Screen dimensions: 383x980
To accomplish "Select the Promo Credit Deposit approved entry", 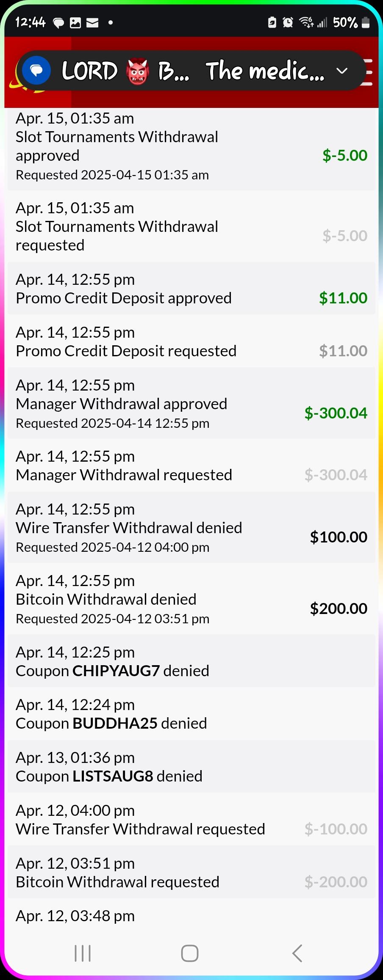I will coord(191,289).
